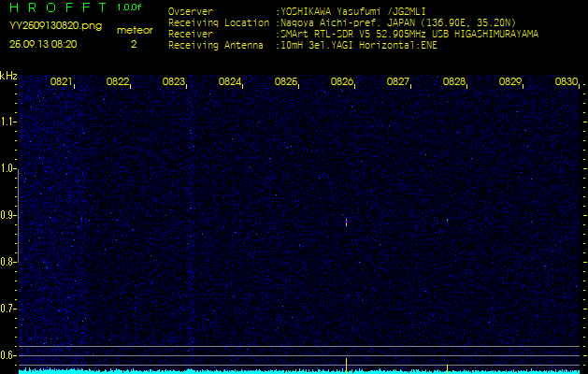588x374 pixels.
Task: Click the 0830 time label
Action: [566, 82]
